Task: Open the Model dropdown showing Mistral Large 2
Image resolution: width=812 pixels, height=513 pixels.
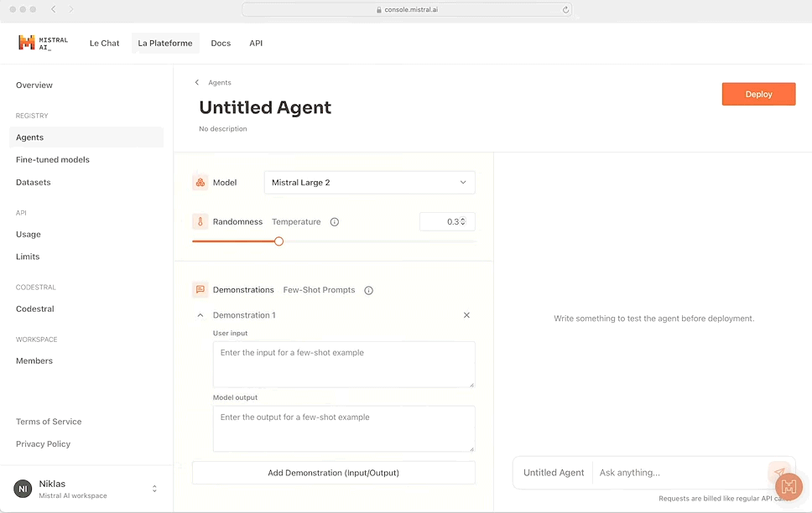Action: pyautogui.click(x=369, y=182)
